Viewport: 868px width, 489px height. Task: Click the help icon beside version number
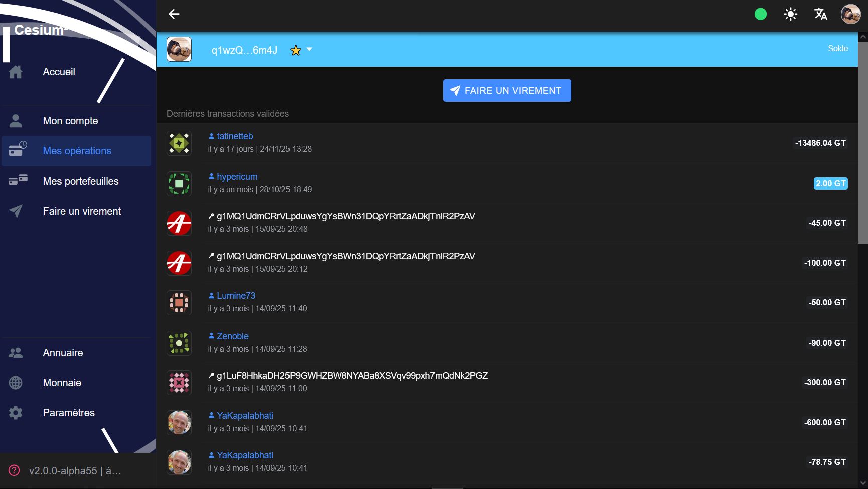[15, 470]
